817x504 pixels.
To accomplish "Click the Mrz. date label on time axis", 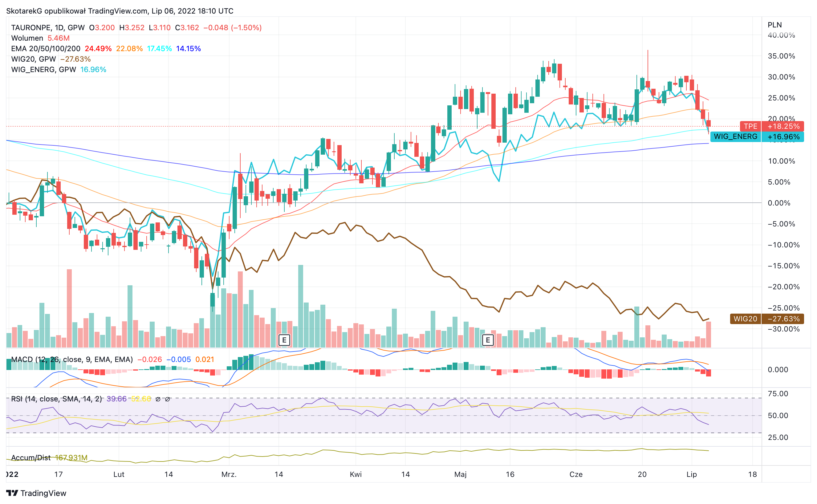I will pos(229,474).
